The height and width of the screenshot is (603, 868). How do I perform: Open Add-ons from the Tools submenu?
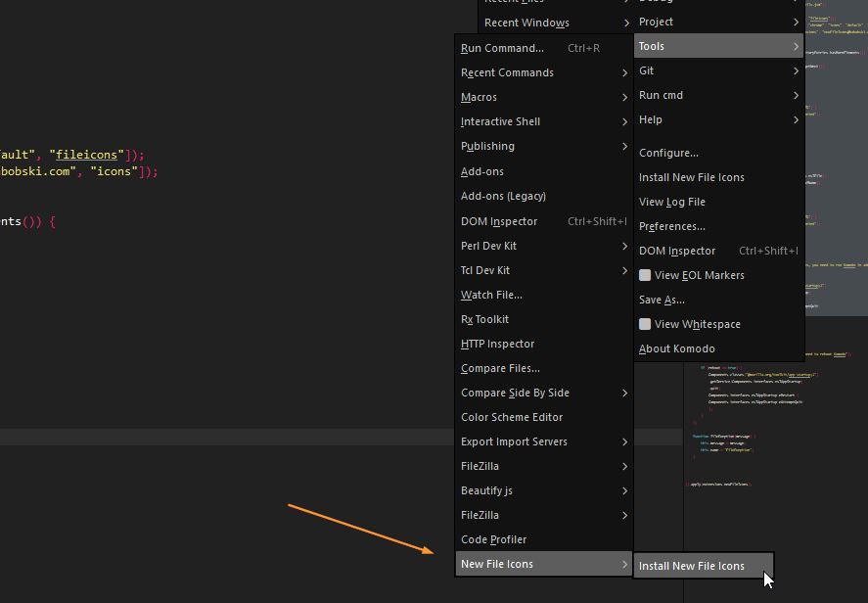(x=544, y=171)
